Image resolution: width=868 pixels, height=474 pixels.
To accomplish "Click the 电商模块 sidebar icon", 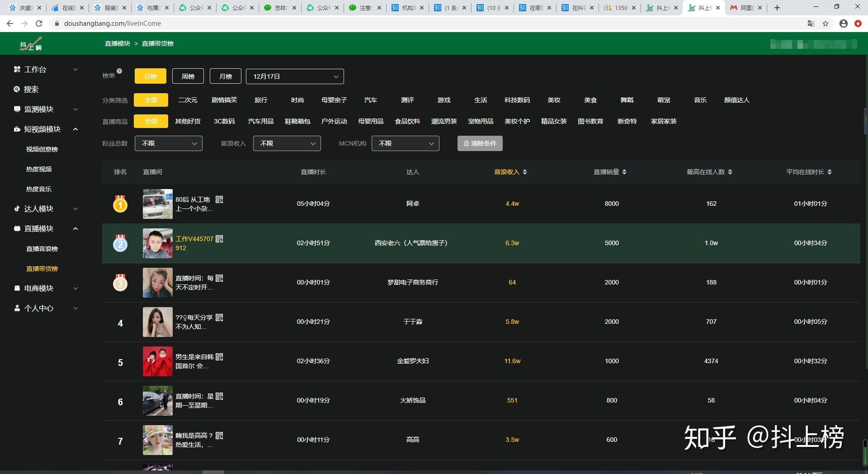I will (x=17, y=288).
